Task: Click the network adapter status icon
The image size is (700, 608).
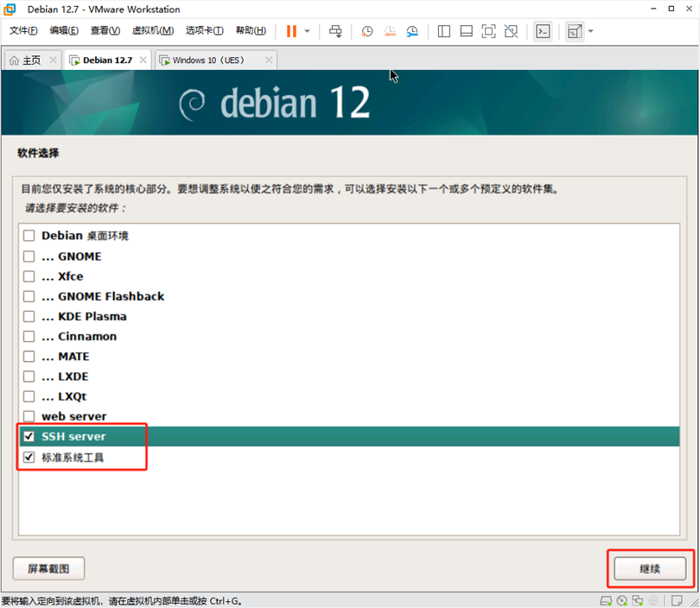Action: (x=638, y=601)
